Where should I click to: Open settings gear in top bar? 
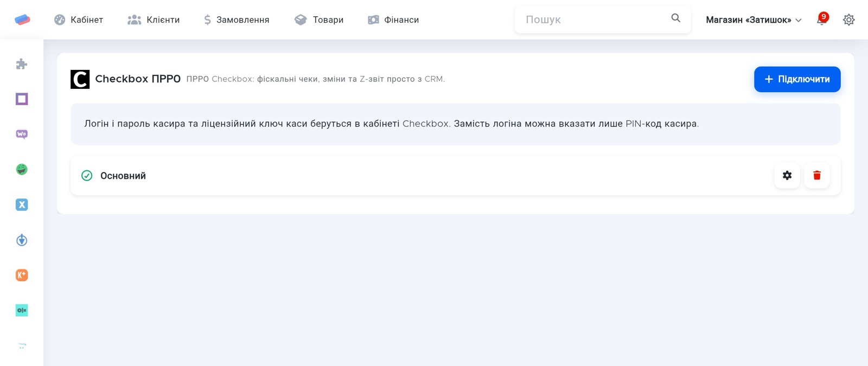(x=848, y=20)
